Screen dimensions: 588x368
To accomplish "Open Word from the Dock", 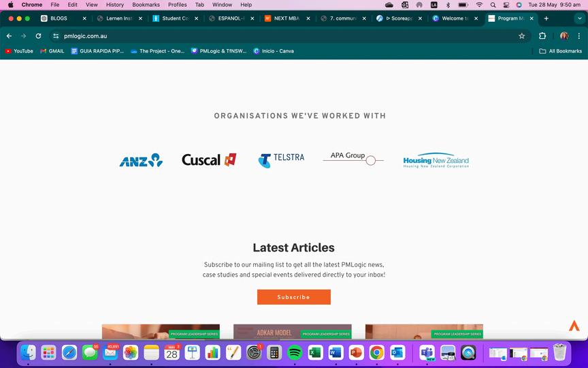I will click(x=336, y=352).
